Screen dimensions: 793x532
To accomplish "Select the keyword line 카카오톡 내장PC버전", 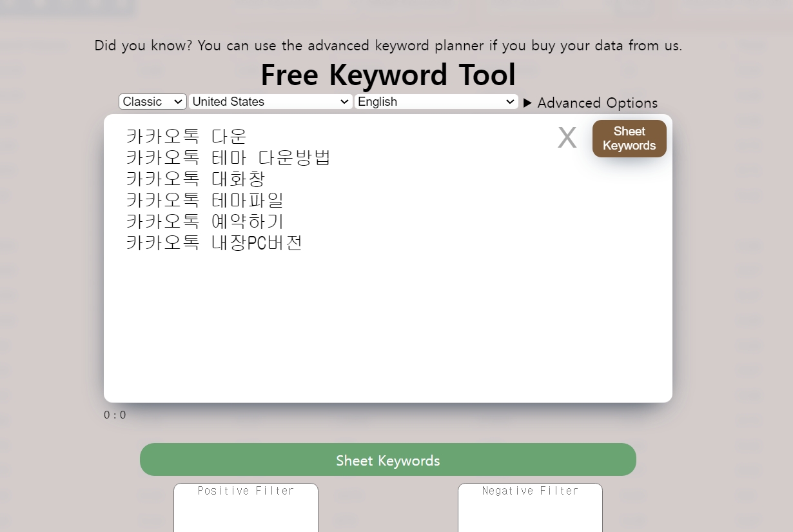I will 213,243.
